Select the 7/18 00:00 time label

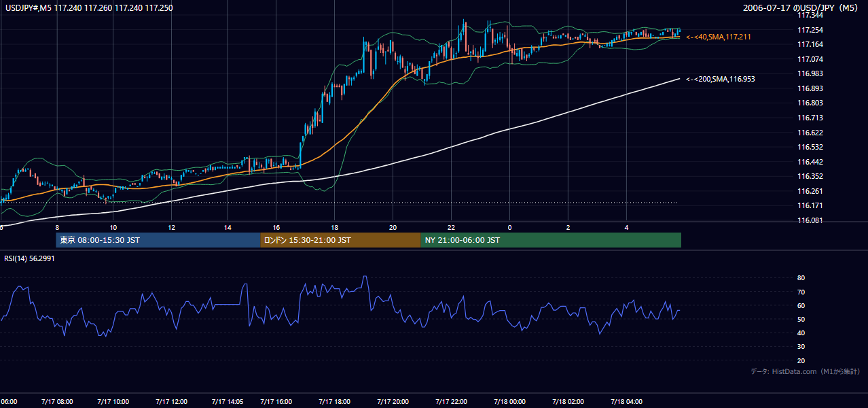point(510,401)
